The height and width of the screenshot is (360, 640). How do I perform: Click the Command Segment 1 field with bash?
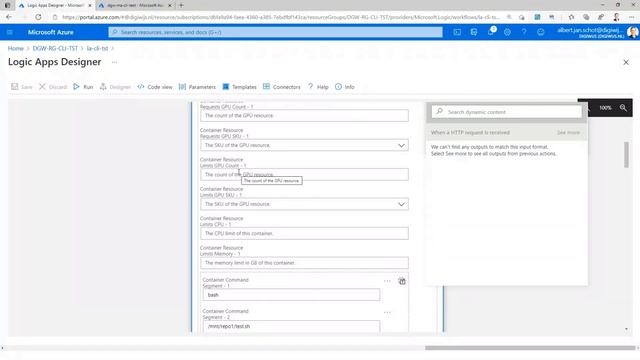[x=291, y=295]
